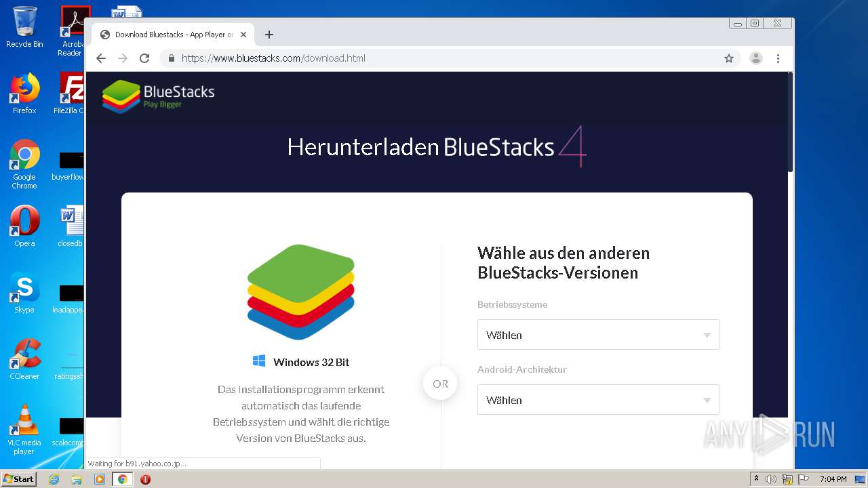This screenshot has width=868, height=488.
Task: Click the browser back arrow
Action: coord(101,58)
